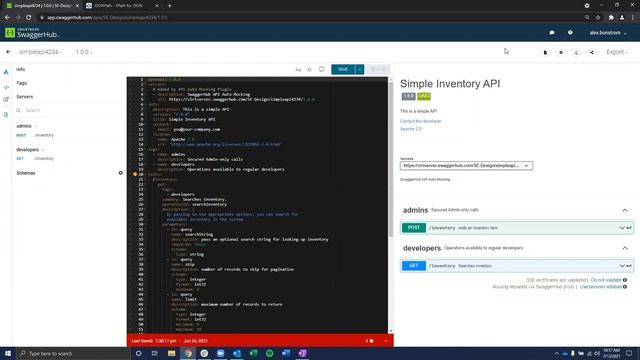The width and height of the screenshot is (640, 360).
Task: Click the notification bell icon near Export
Action: [576, 52]
